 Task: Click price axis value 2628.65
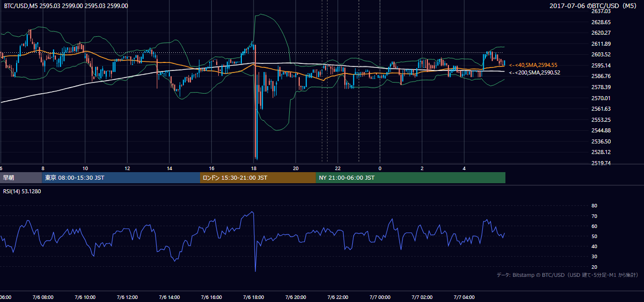click(x=601, y=22)
